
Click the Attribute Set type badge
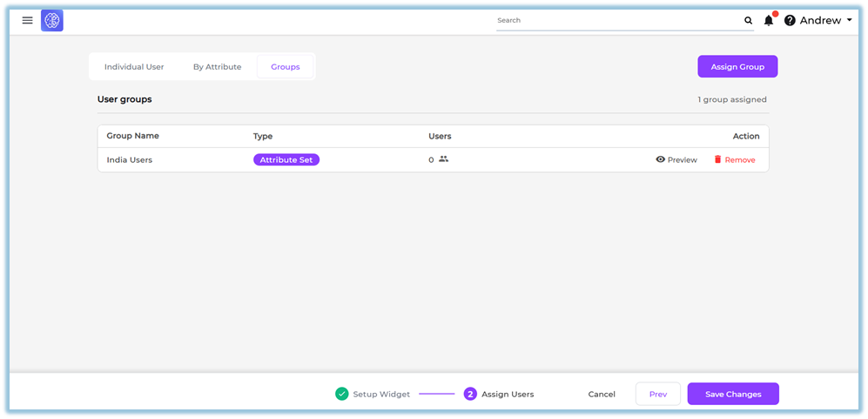(x=286, y=159)
